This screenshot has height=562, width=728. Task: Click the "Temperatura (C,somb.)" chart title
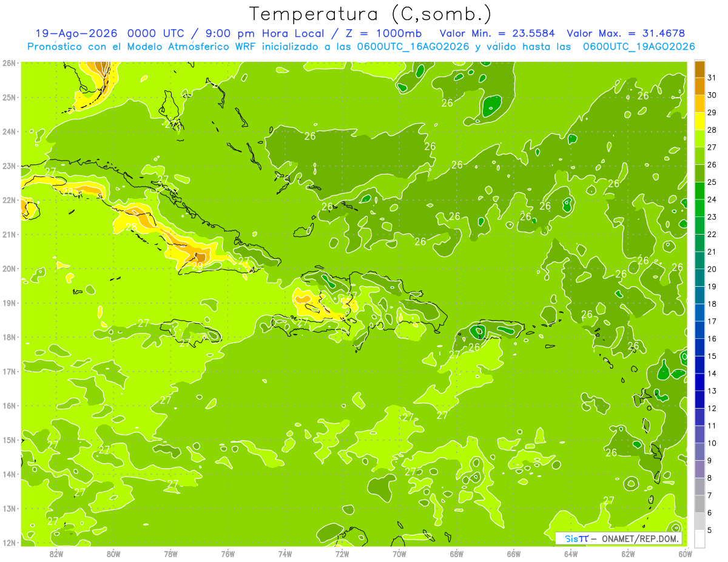pyautogui.click(x=370, y=14)
